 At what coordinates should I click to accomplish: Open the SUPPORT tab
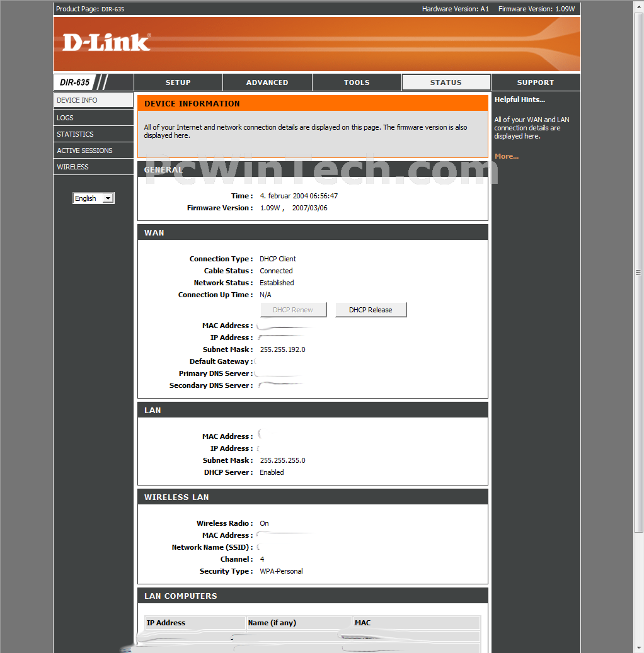coord(536,82)
